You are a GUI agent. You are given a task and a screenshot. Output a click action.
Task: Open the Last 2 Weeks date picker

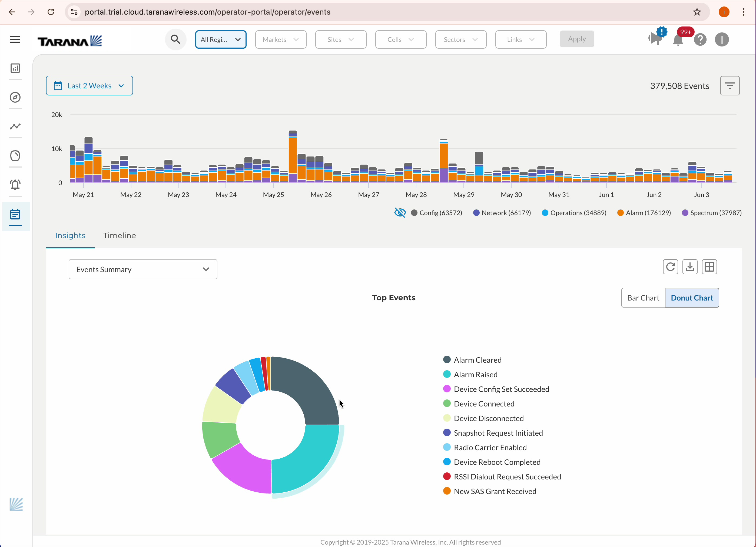[x=89, y=86]
